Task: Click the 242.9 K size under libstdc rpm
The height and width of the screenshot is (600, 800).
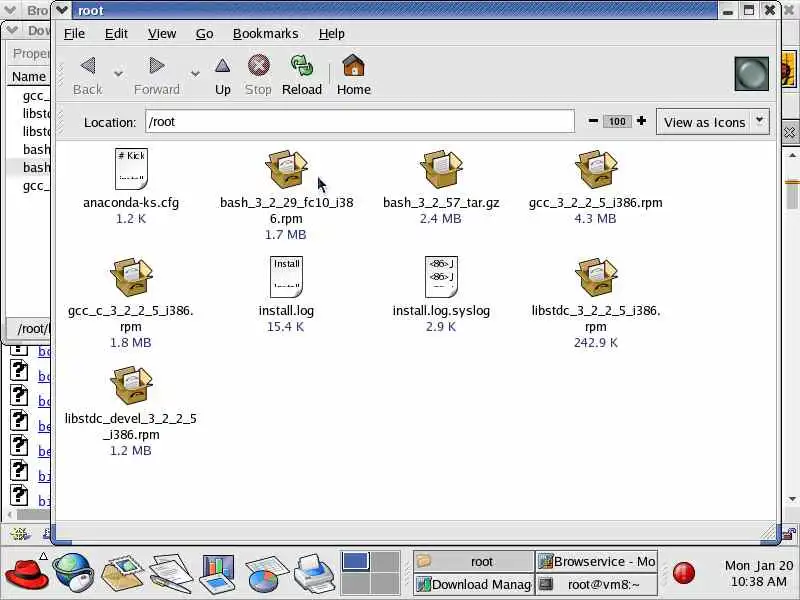Action: click(595, 342)
